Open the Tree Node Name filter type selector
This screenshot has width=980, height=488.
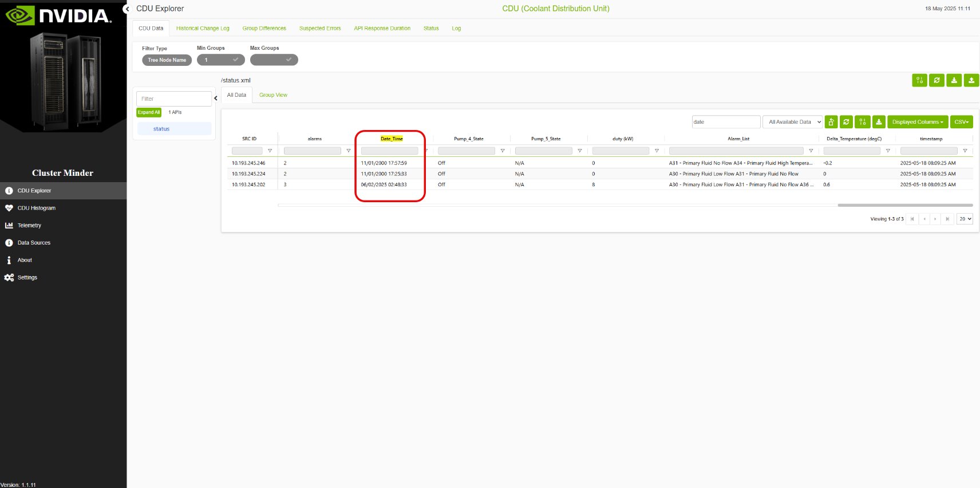coord(167,60)
